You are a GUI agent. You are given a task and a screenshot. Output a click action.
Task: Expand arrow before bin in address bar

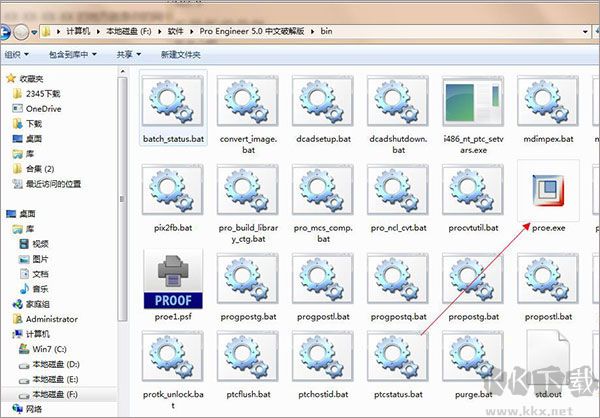pyautogui.click(x=313, y=32)
